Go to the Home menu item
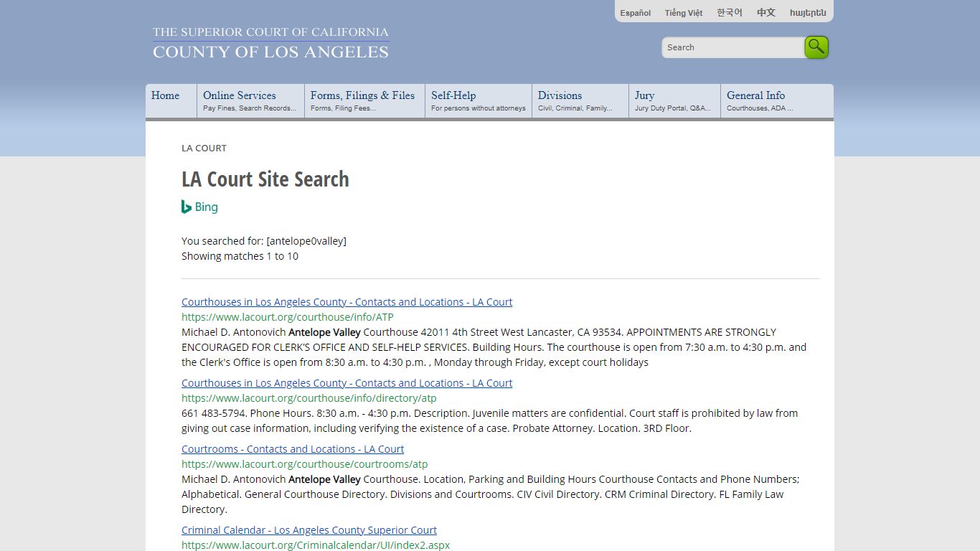Screen dimensions: 980x551 tap(171, 101)
